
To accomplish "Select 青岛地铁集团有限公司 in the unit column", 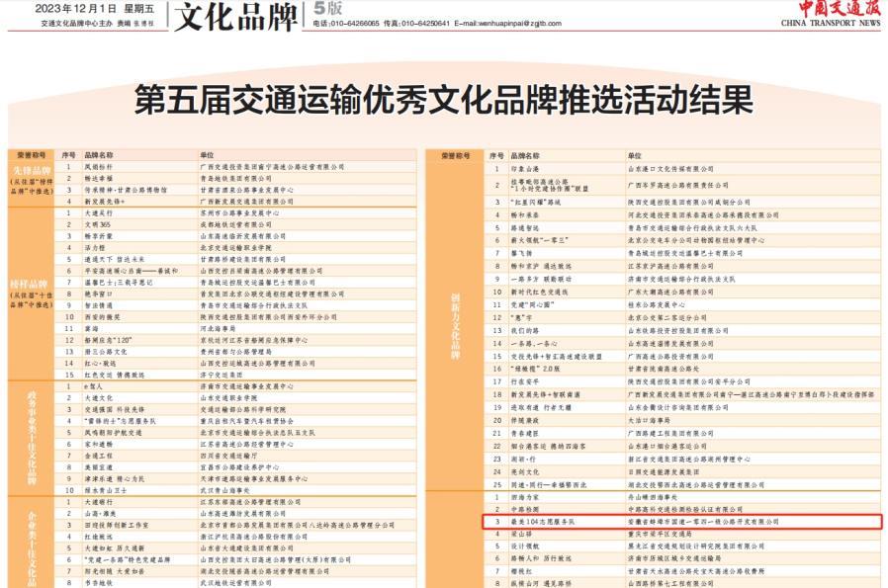I will (x=235, y=179).
